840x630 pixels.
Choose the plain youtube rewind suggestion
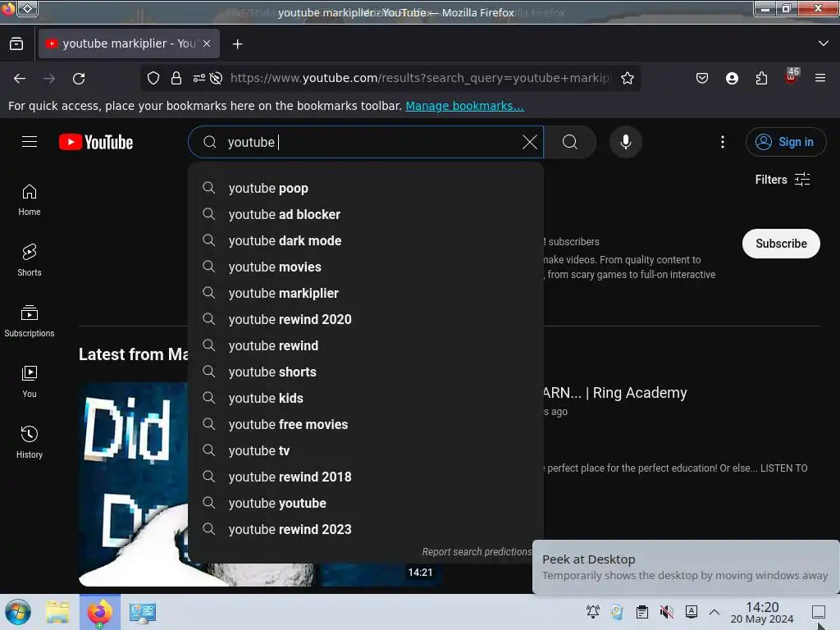[x=365, y=345]
